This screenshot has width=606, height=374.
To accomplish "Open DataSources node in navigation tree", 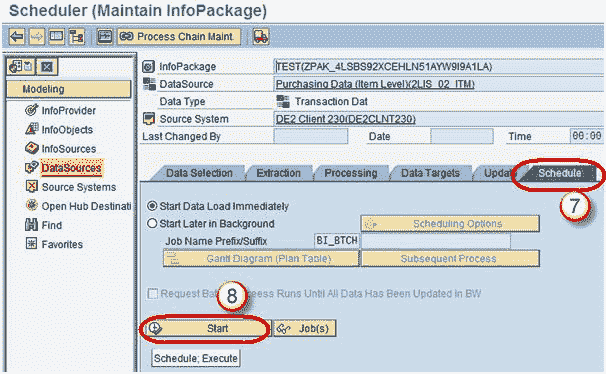I will pos(71,168).
